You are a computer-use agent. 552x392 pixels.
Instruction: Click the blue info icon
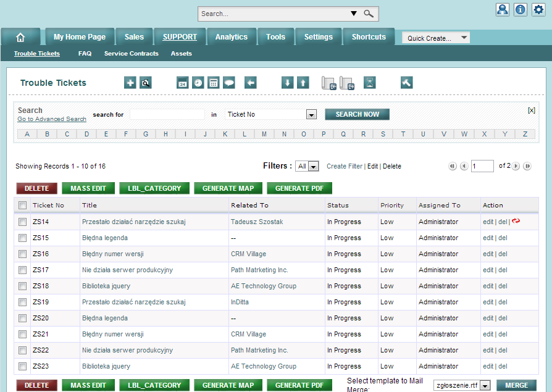(x=521, y=9)
